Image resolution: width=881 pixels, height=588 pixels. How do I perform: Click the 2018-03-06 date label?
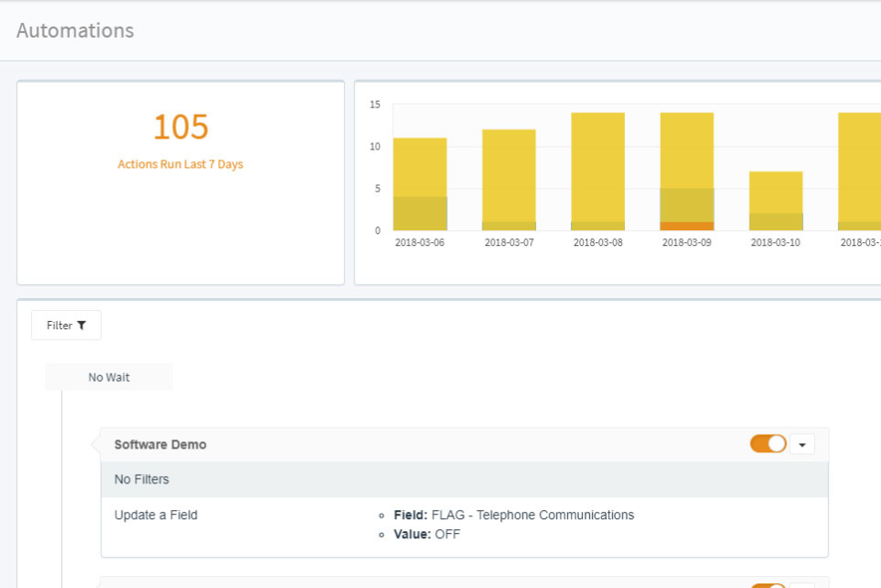[419, 243]
